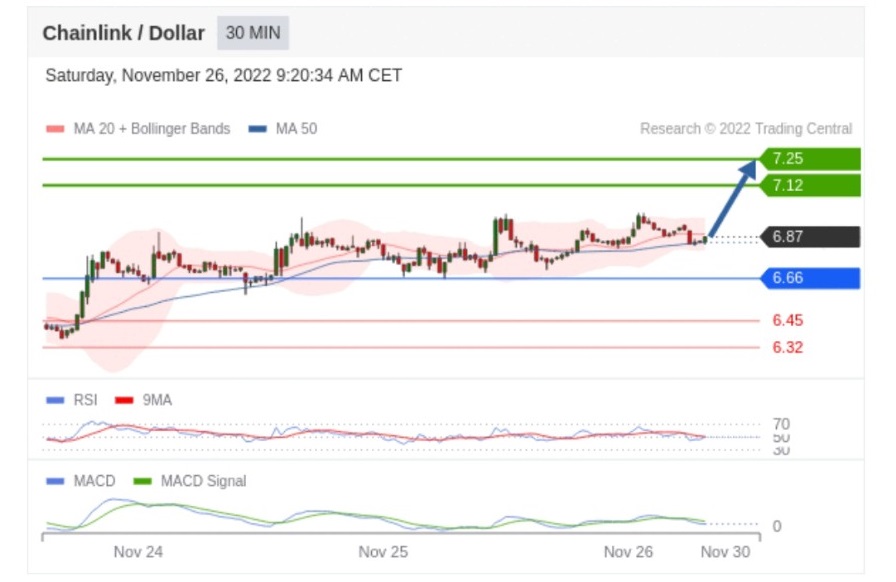
Task: Click the blue upward forecast arrow
Action: coord(732,198)
